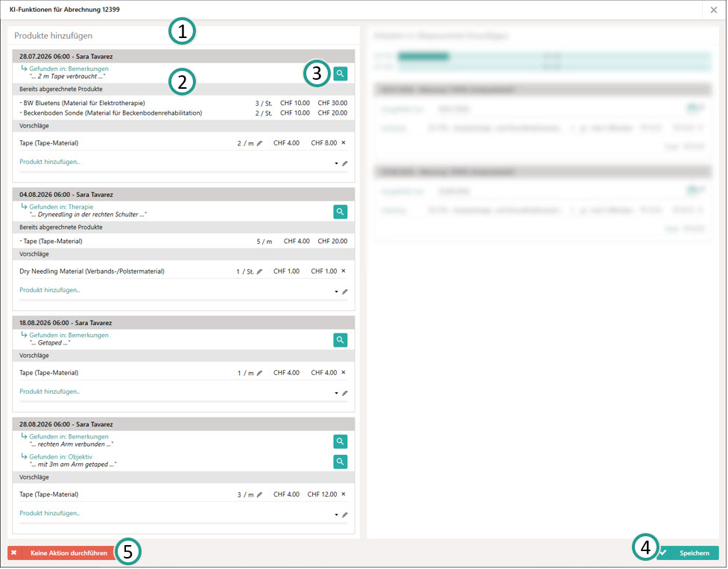Viewport: 728px width, 569px height.
Task: Edit the 3 / m Tape quantity
Action: pyautogui.click(x=259, y=494)
